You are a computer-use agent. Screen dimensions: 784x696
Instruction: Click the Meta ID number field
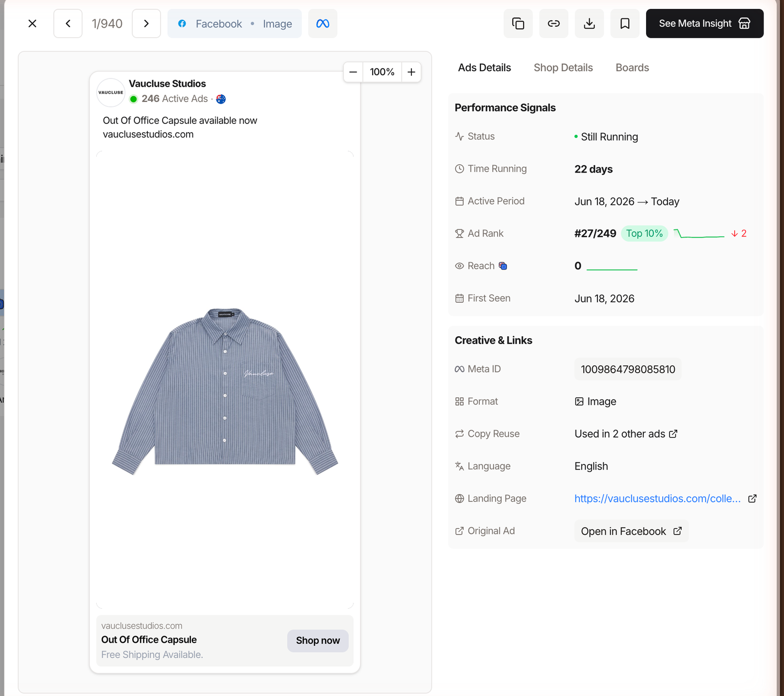click(x=628, y=369)
